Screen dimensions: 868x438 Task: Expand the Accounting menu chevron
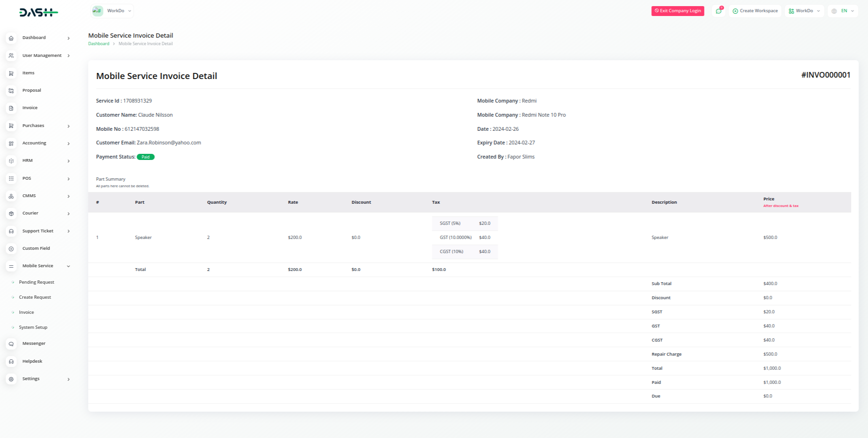(69, 143)
